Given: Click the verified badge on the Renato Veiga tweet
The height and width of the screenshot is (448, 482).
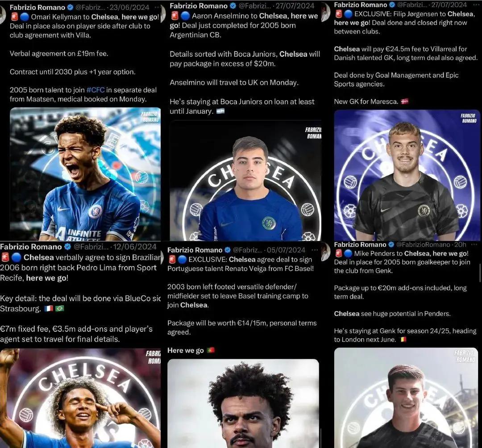Looking at the screenshot, I should click(228, 250).
